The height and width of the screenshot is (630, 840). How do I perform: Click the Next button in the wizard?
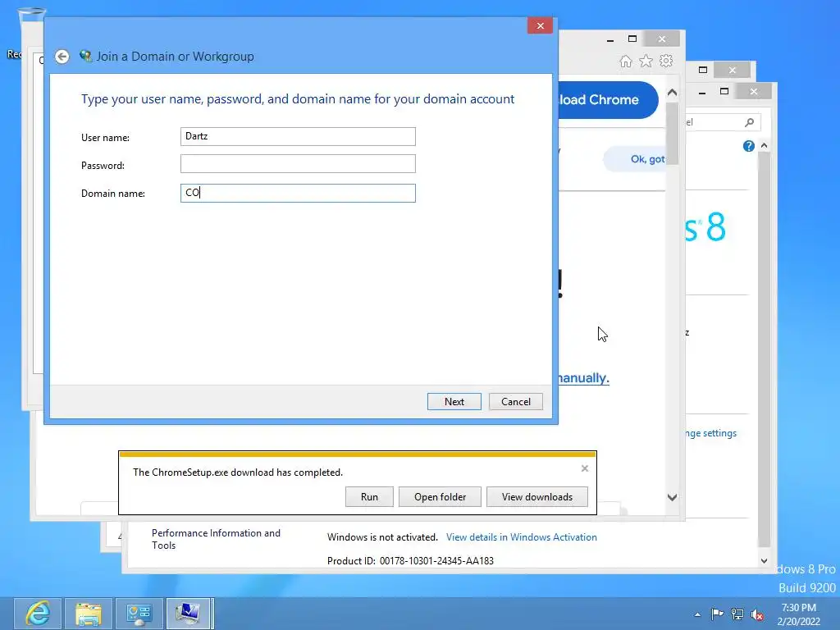pyautogui.click(x=454, y=402)
